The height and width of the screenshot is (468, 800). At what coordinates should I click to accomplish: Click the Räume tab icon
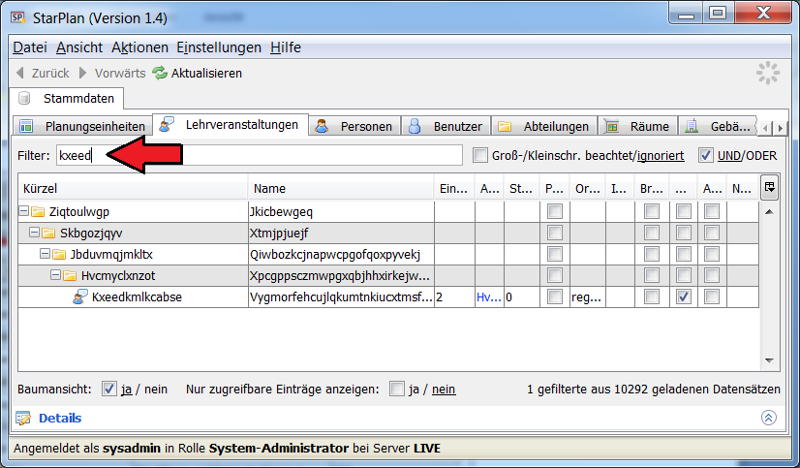(x=611, y=126)
